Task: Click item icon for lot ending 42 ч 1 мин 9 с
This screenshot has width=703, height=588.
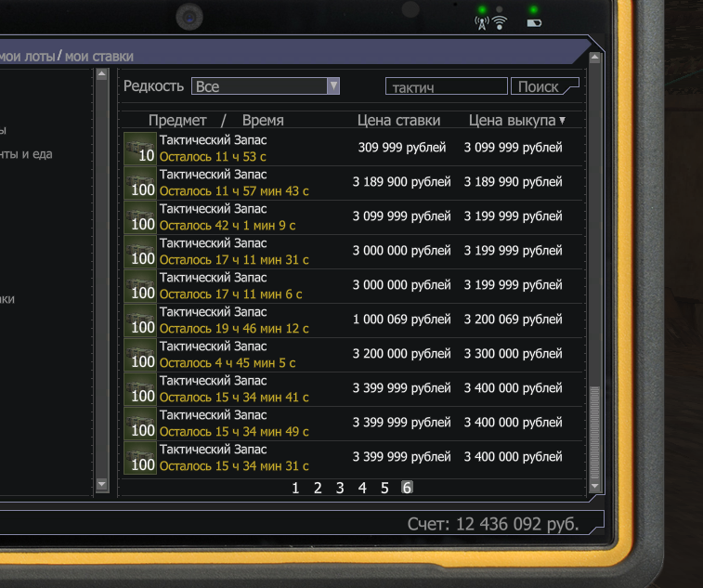Action: point(140,217)
